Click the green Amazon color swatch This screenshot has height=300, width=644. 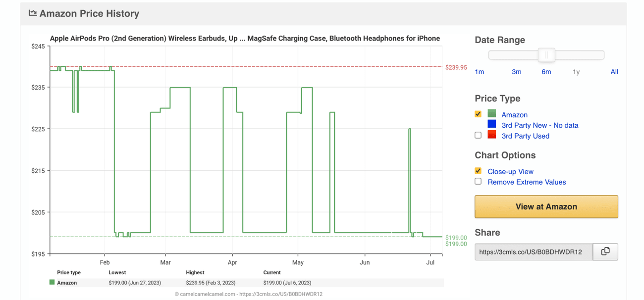tap(491, 114)
